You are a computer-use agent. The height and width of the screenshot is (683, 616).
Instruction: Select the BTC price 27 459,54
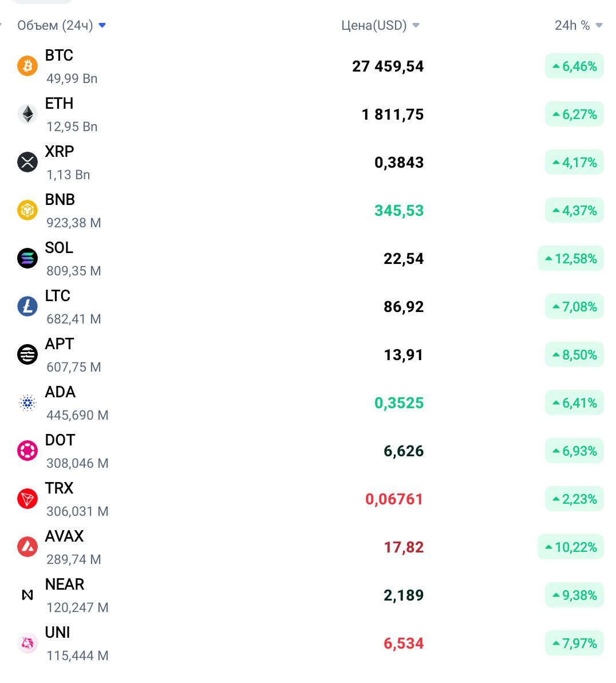click(388, 66)
